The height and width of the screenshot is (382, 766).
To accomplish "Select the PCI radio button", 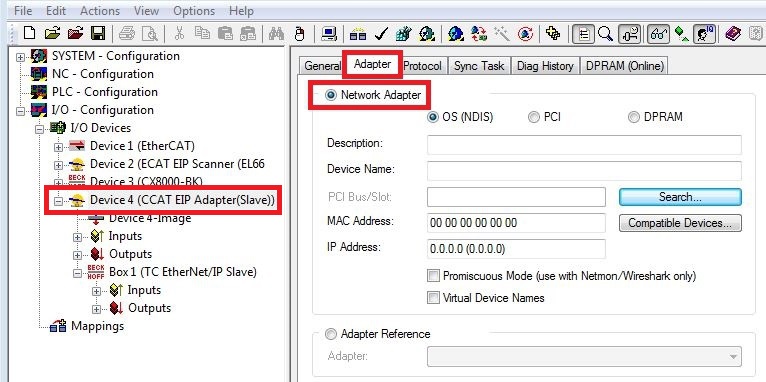I will pyautogui.click(x=534, y=117).
